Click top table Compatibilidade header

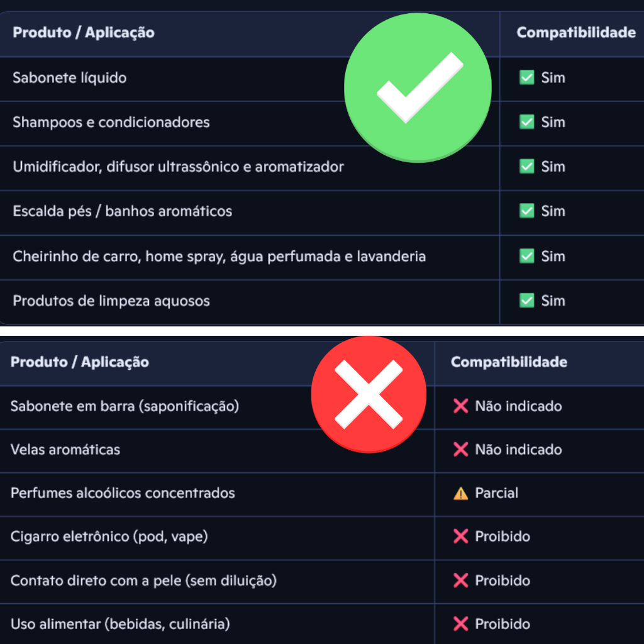[576, 33]
